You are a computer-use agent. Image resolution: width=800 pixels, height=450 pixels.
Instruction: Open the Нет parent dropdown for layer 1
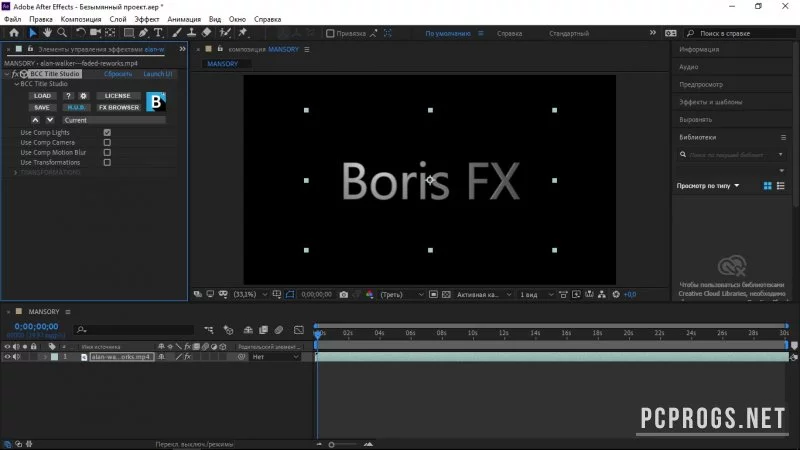pyautogui.click(x=275, y=357)
